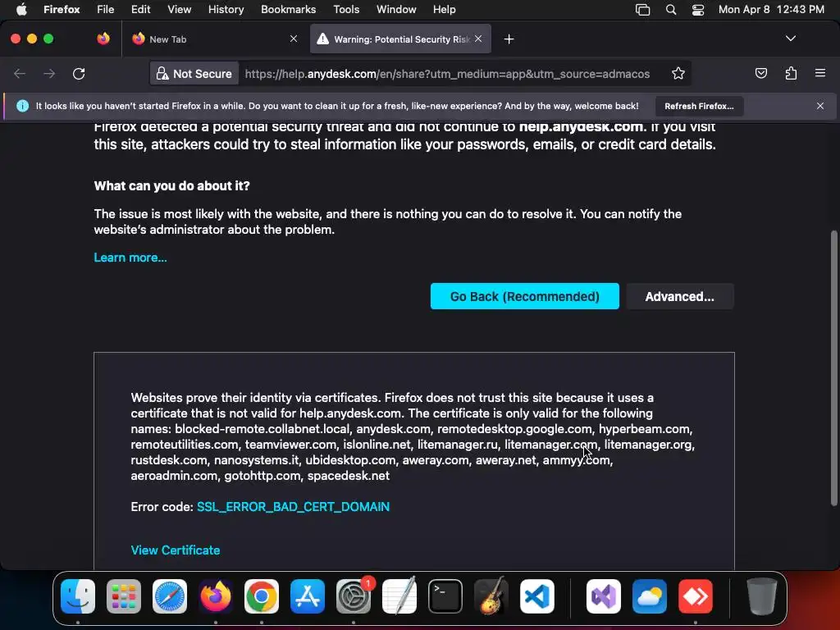This screenshot has width=840, height=630.
Task: Open Control Center in menu bar
Action: click(x=698, y=10)
